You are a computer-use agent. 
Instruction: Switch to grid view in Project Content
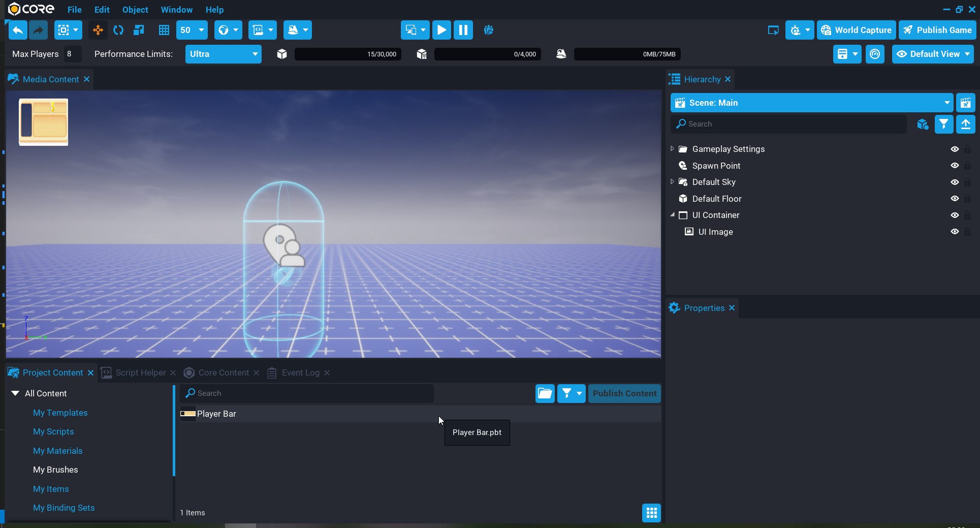651,513
